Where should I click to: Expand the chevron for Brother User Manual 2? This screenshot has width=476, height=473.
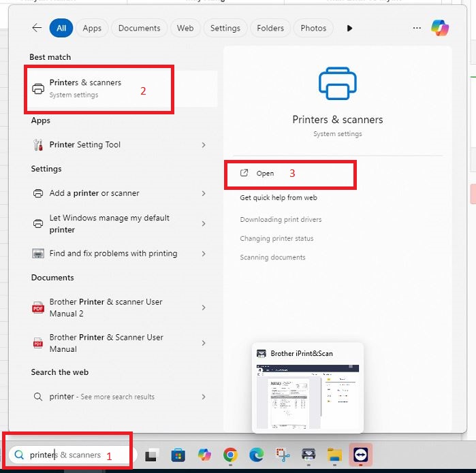pos(204,308)
